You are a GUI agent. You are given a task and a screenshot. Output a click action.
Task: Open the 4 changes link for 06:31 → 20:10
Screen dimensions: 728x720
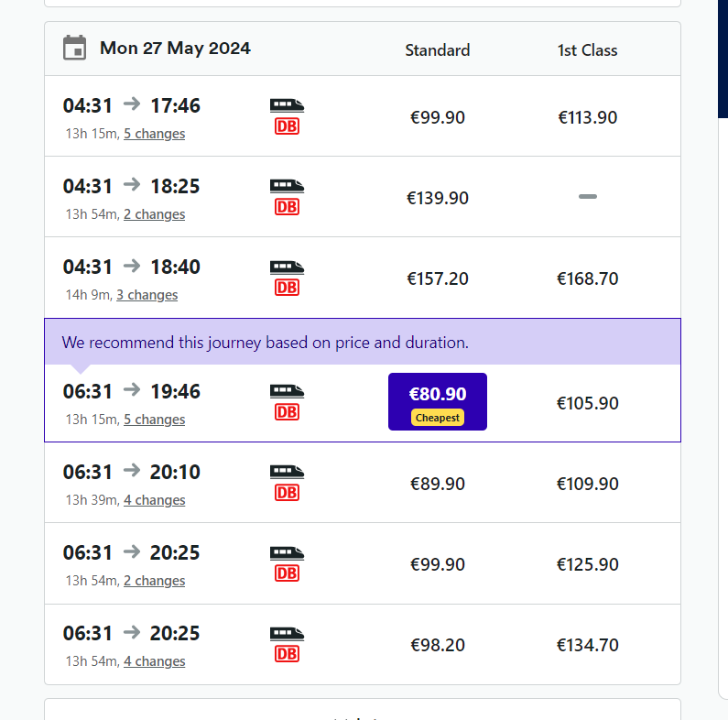point(154,500)
